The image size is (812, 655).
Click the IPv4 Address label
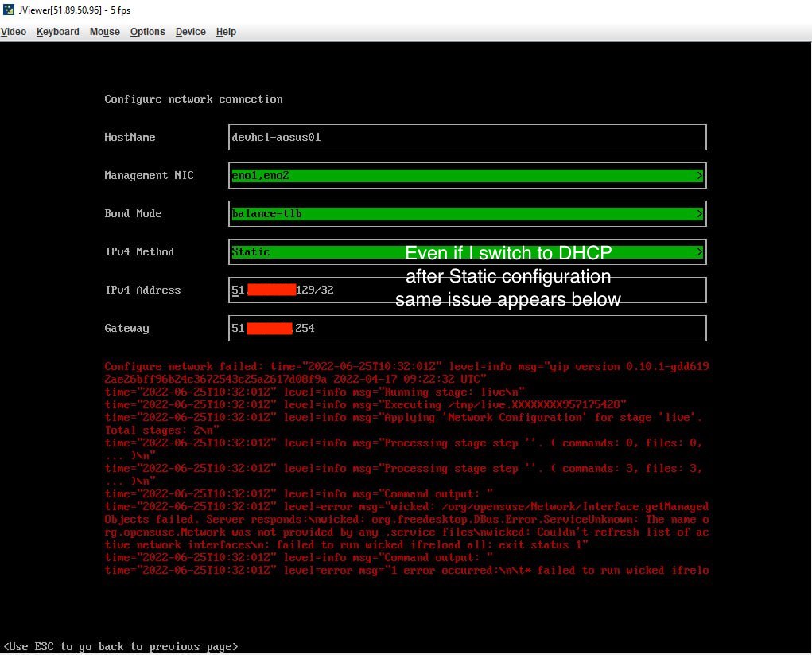[143, 290]
